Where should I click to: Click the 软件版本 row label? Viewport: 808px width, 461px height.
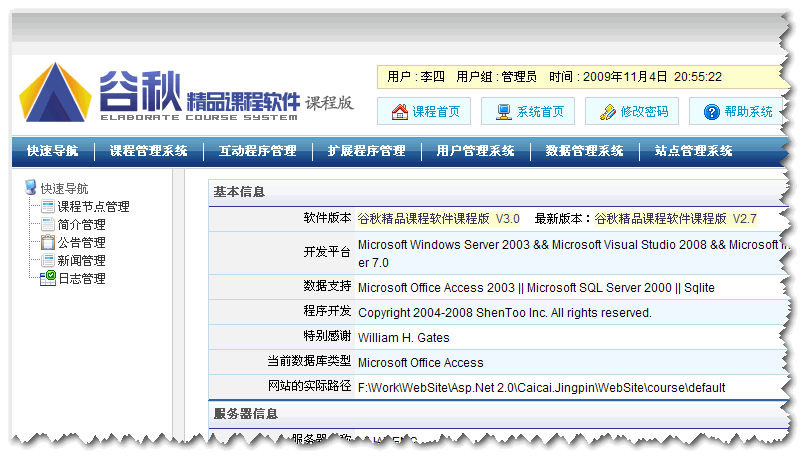point(327,218)
